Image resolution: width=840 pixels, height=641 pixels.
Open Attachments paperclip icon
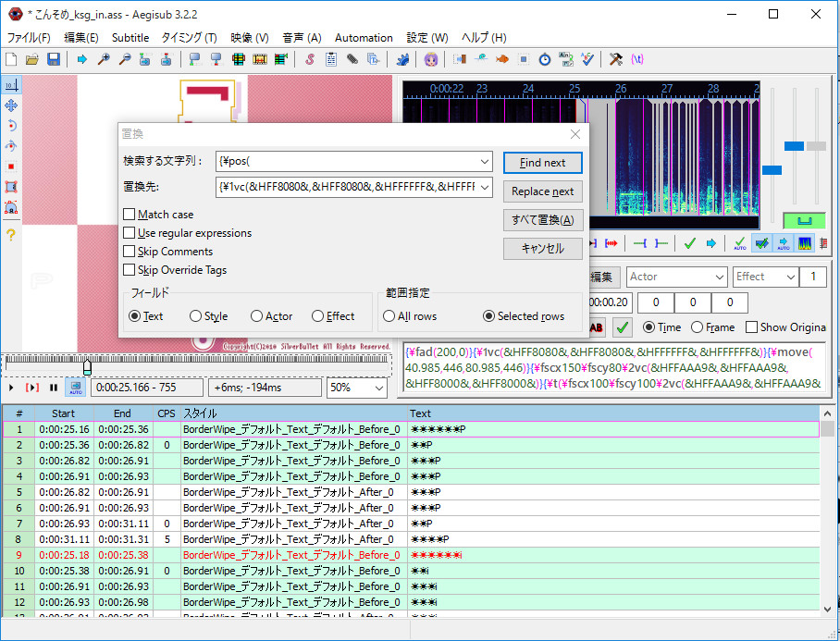[352, 59]
